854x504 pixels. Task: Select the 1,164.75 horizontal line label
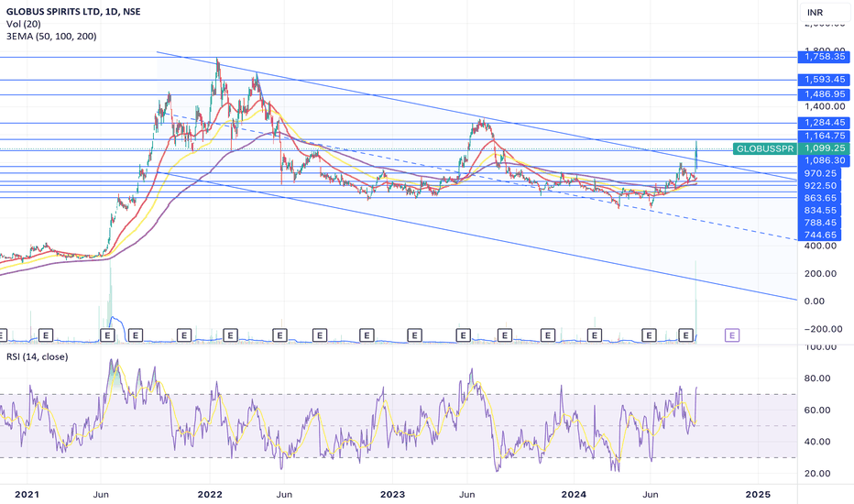click(x=824, y=137)
